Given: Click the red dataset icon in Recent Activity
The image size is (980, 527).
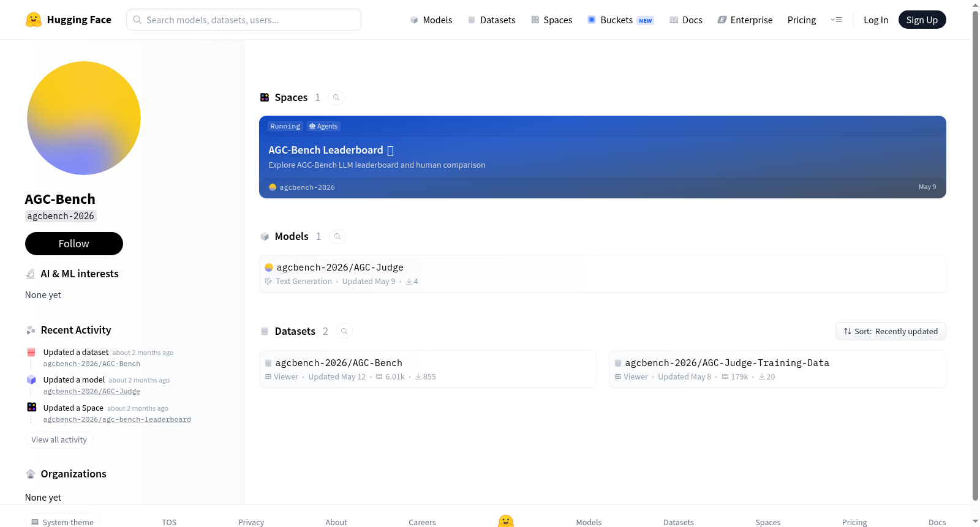Looking at the screenshot, I should (x=31, y=352).
